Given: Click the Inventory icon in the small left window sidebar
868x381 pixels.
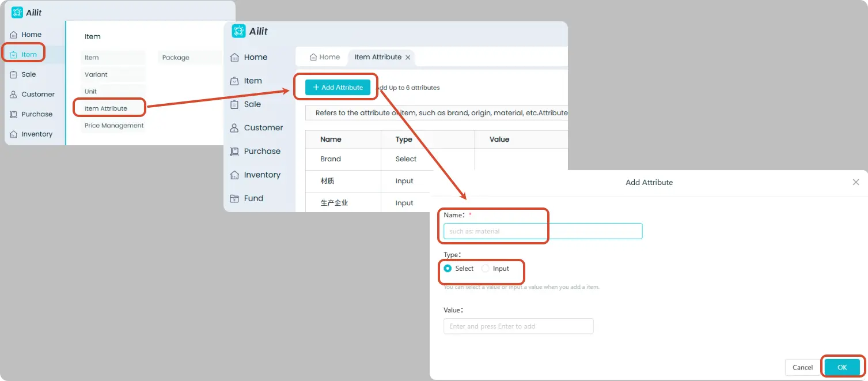Looking at the screenshot, I should [x=14, y=134].
